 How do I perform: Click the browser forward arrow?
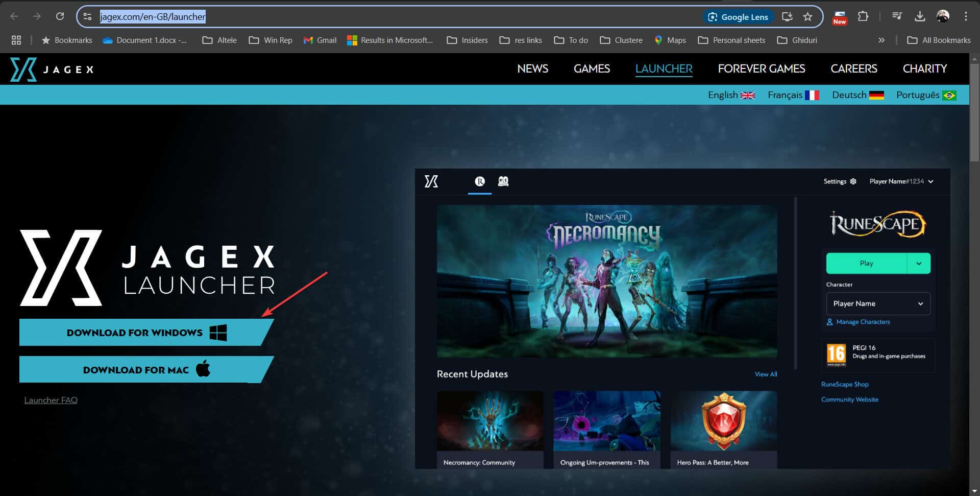coord(37,16)
